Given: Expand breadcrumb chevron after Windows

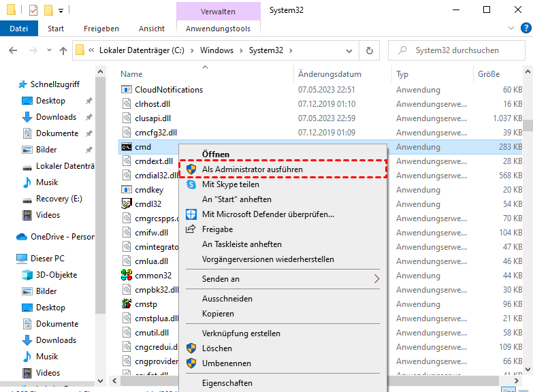Looking at the screenshot, I should 241,50.
